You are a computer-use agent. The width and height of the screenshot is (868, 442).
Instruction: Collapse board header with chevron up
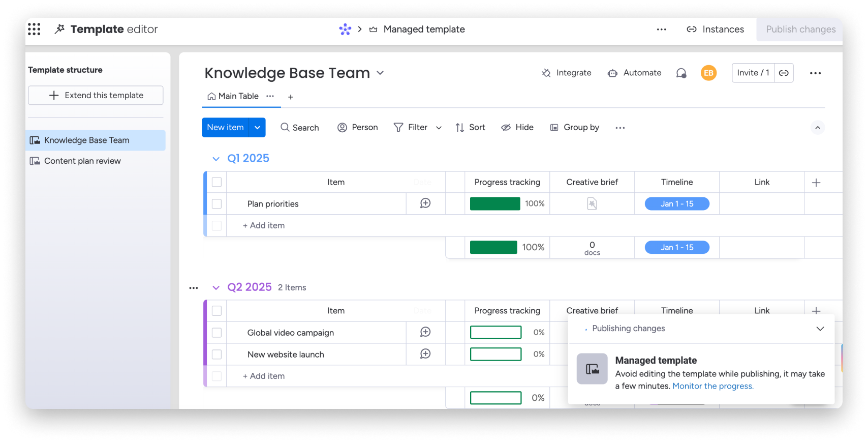click(x=817, y=128)
